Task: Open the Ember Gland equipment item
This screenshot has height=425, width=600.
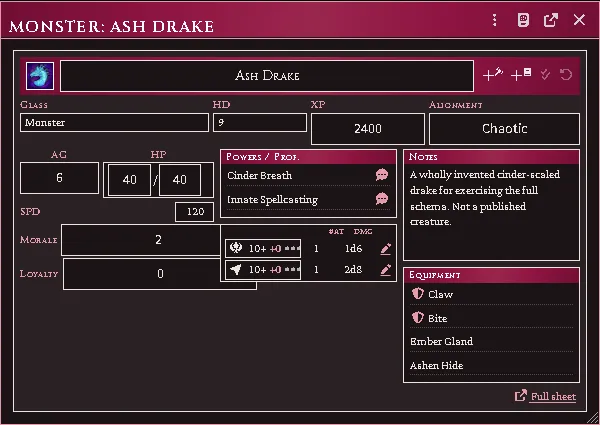Action: point(441,341)
